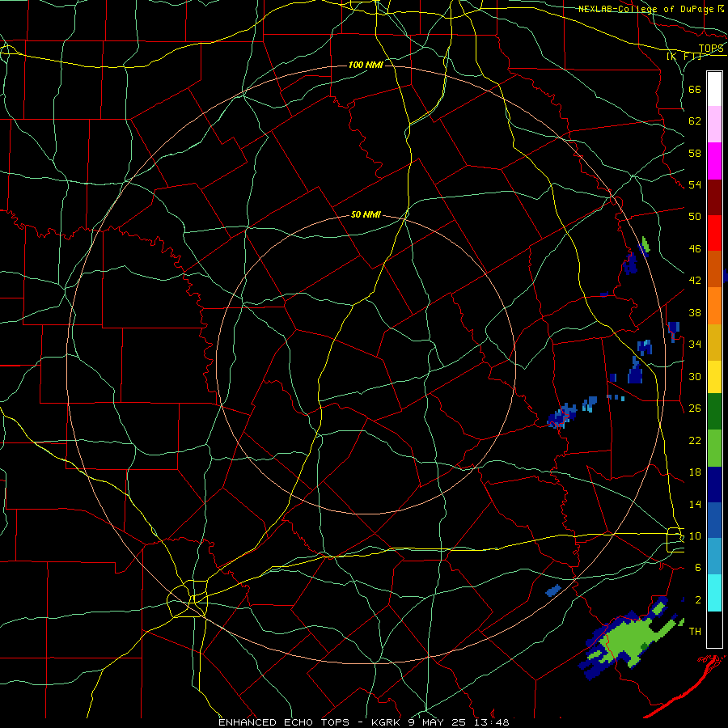
Task: Click the magenta legend swatch
Action: [714, 161]
